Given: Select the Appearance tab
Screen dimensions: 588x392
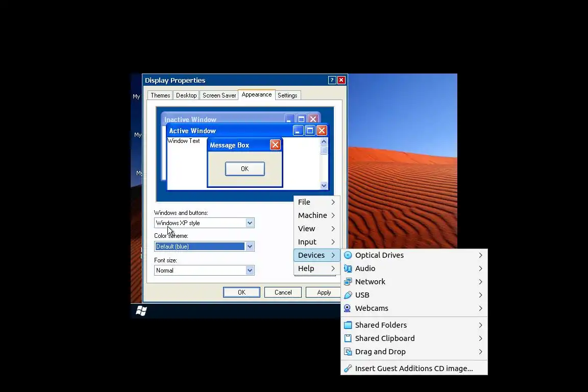Looking at the screenshot, I should [x=257, y=94].
